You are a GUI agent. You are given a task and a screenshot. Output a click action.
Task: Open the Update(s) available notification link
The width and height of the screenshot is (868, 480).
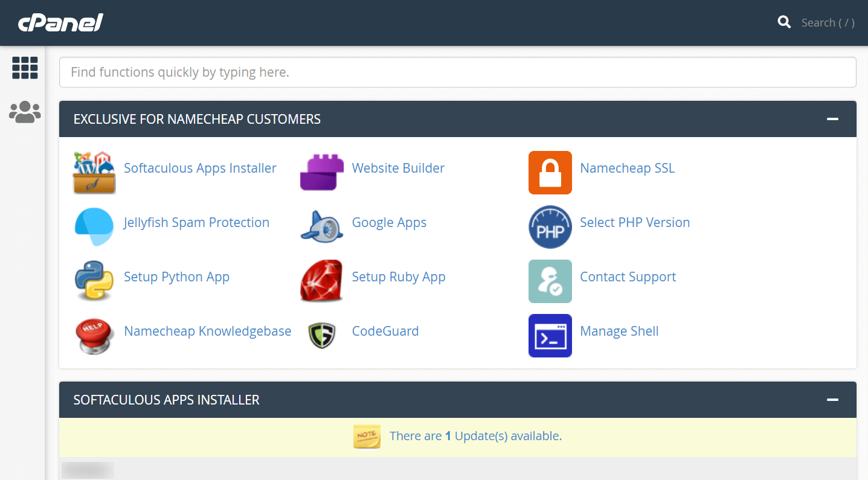477,435
